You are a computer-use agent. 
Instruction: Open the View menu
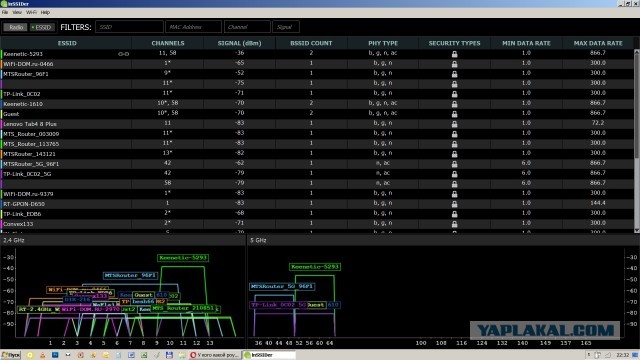17,12
